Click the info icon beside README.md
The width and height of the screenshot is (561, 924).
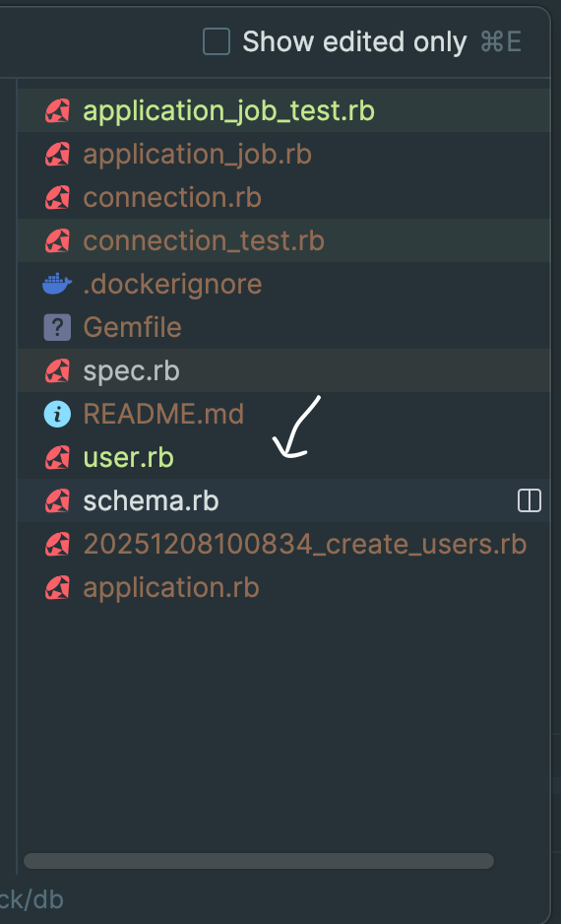point(57,415)
